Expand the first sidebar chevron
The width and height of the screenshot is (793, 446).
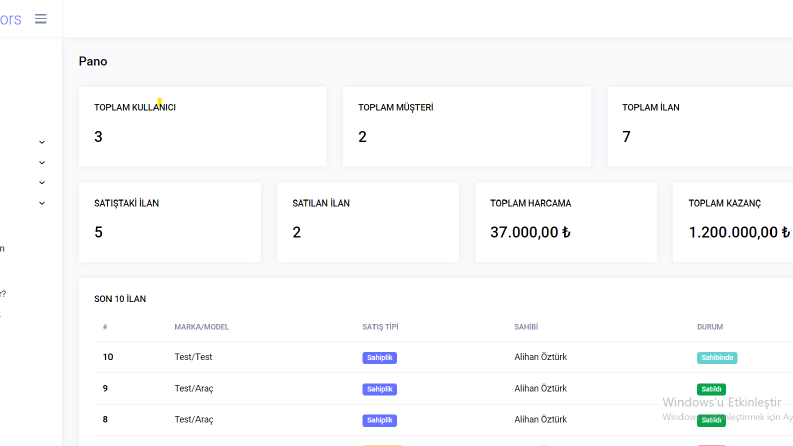tap(42, 142)
